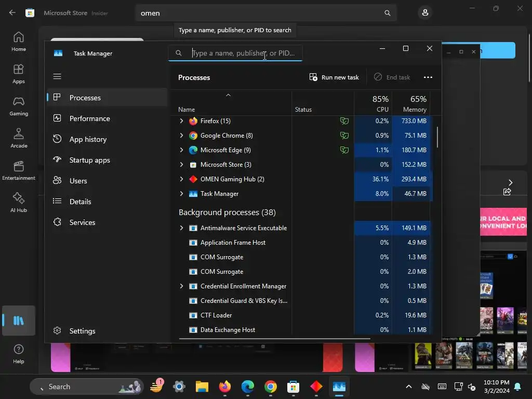Expand the Microsoft Edge (9) process group
The image size is (532, 399).
[181, 150]
